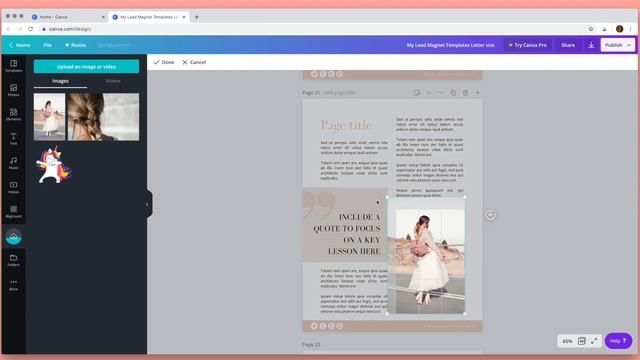Click the Page title heading on the page
Image resolution: width=640 pixels, height=360 pixels.
(x=346, y=125)
